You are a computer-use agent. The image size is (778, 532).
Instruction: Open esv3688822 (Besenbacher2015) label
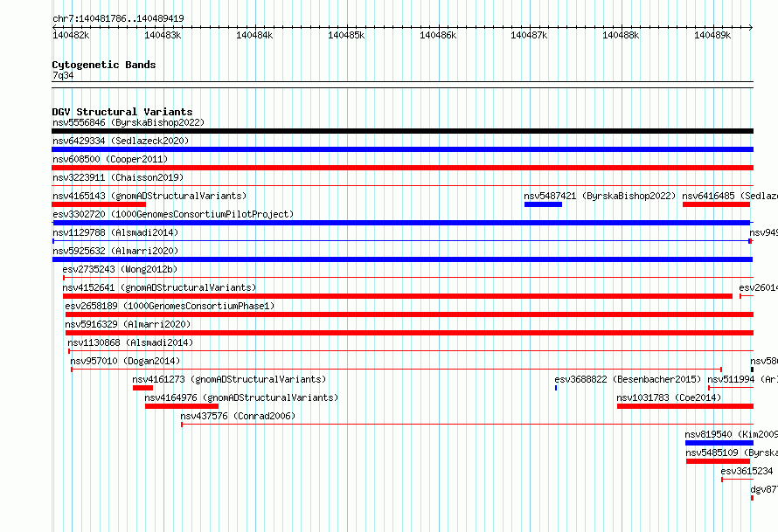coord(628,379)
